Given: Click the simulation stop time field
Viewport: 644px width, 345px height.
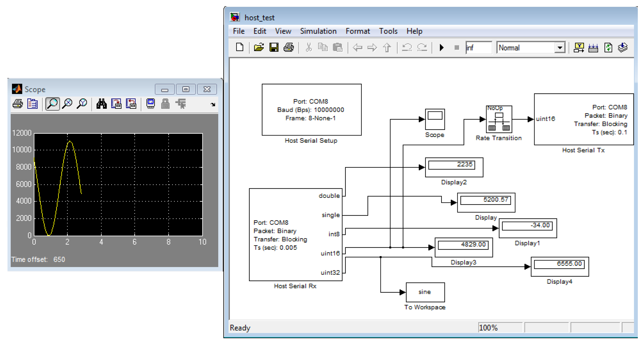Looking at the screenshot, I should [x=479, y=47].
